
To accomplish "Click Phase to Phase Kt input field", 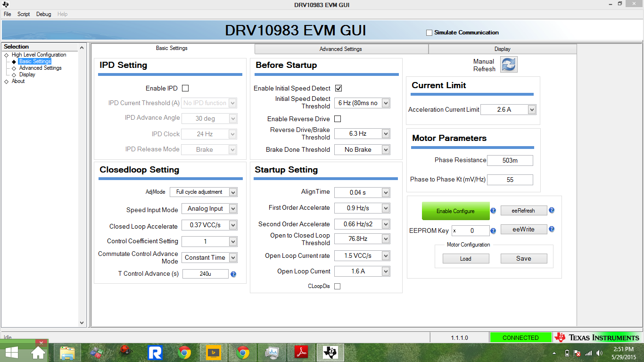I will [x=510, y=180].
